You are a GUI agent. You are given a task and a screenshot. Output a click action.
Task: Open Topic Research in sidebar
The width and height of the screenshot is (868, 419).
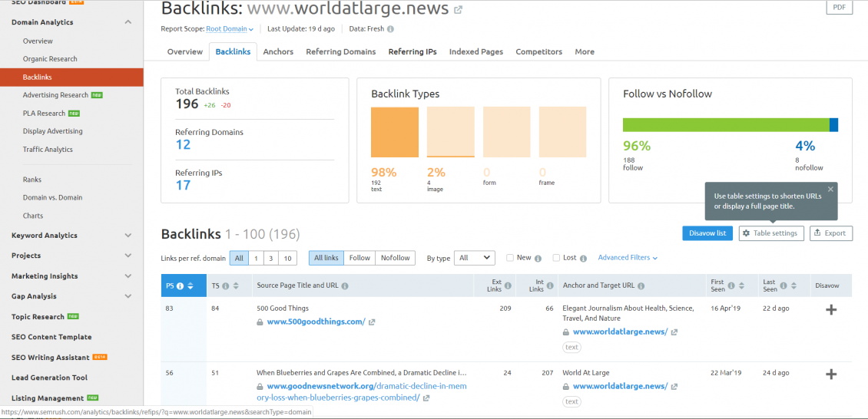pos(38,317)
